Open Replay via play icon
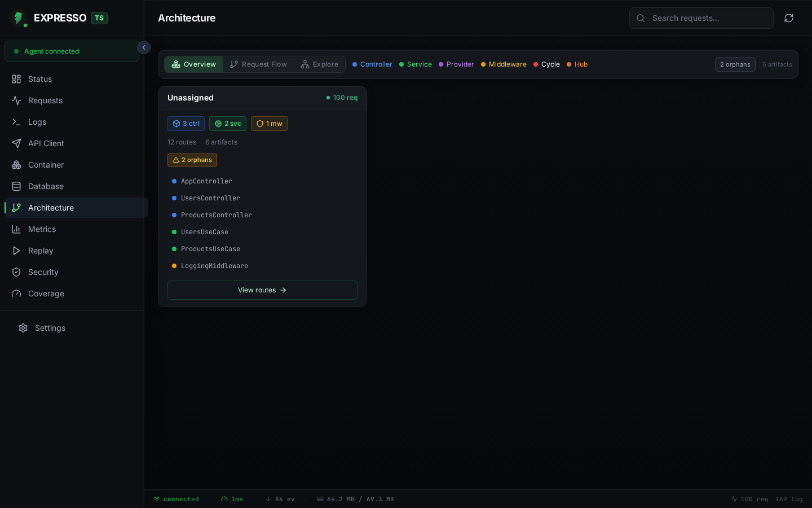The height and width of the screenshot is (508, 812). (16, 251)
